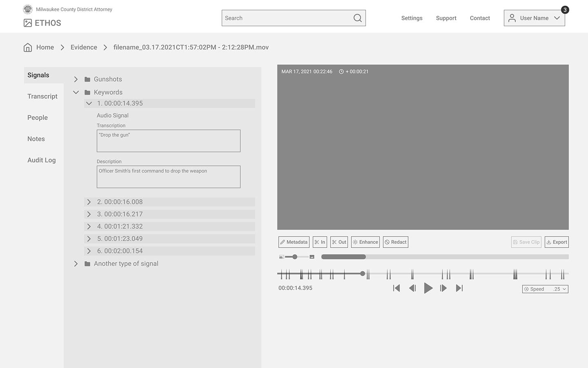Click the breadcrumb filename .mov text
This screenshot has height=368, width=588.
tap(191, 47)
